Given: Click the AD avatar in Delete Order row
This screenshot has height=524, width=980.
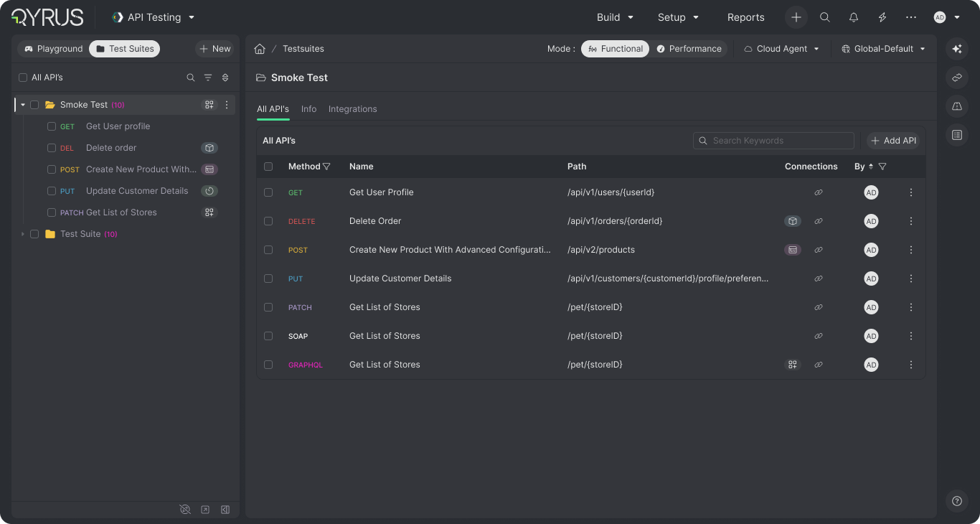Looking at the screenshot, I should (x=871, y=221).
